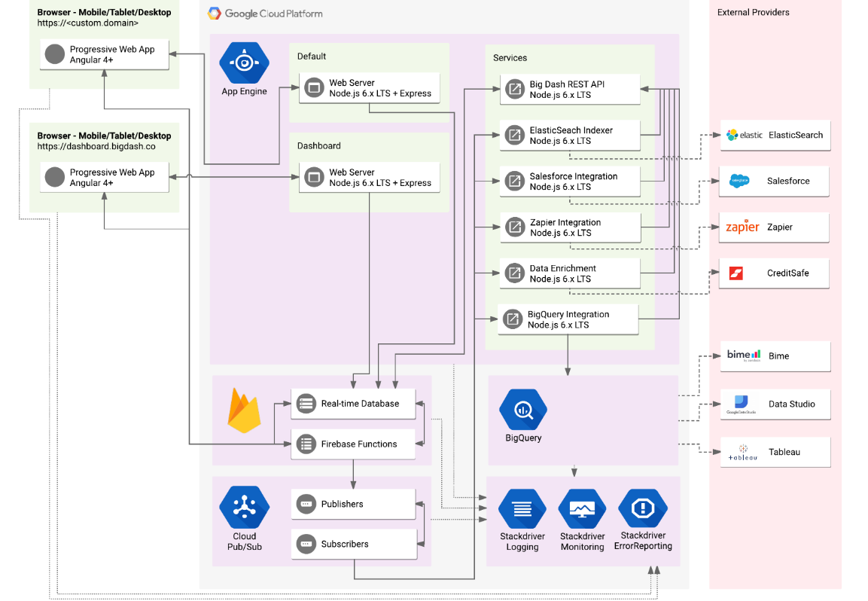
Task: Click the Zapier Integration node icon
Action: [516, 227]
